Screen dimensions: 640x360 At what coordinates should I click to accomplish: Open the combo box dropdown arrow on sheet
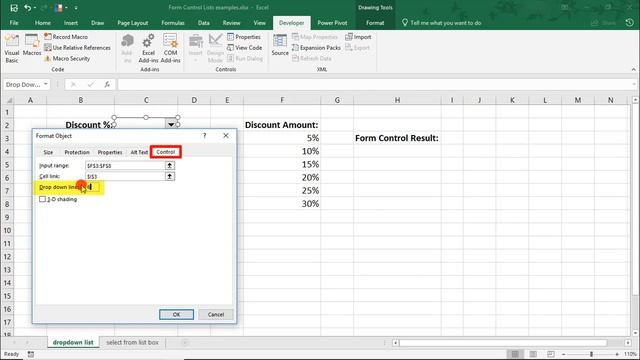[x=171, y=124]
